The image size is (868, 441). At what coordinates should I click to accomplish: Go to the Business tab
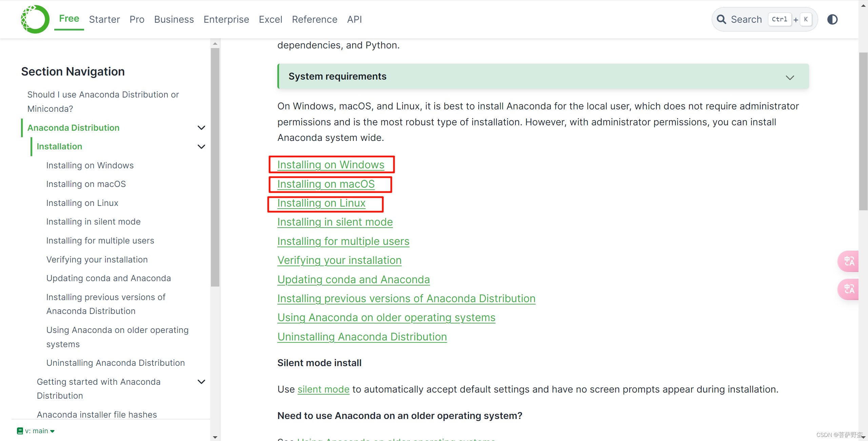[x=174, y=19]
